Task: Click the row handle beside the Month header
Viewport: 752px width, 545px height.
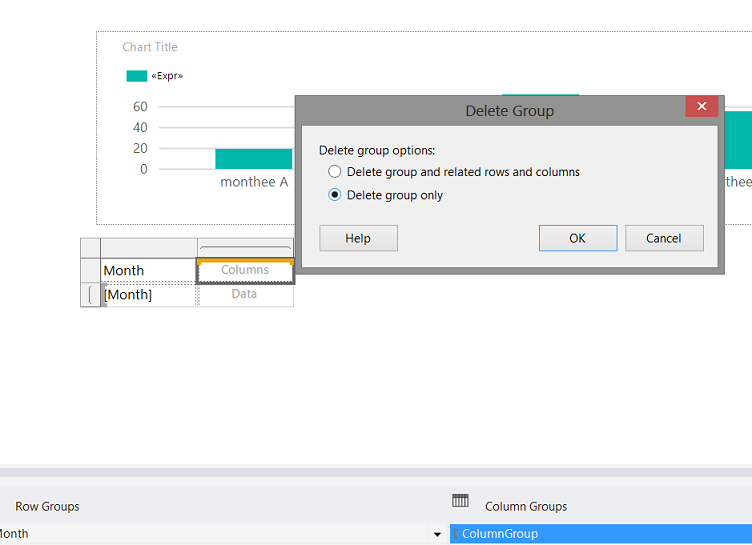Action: click(90, 271)
